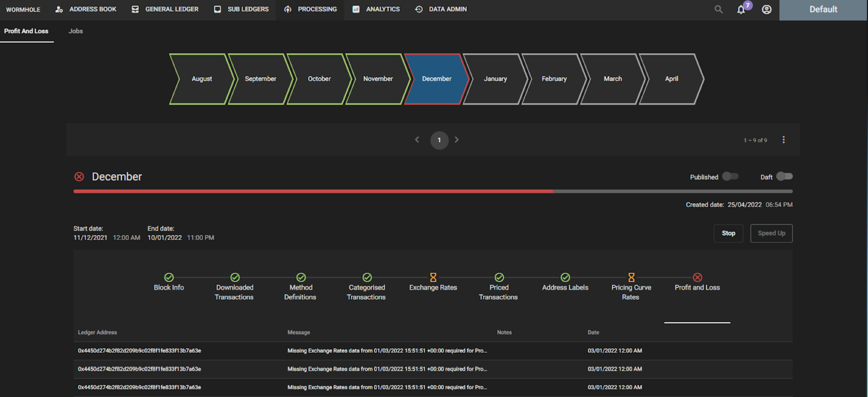Click the WORMHOLE logo link
This screenshot has width=868, height=397.
[23, 10]
